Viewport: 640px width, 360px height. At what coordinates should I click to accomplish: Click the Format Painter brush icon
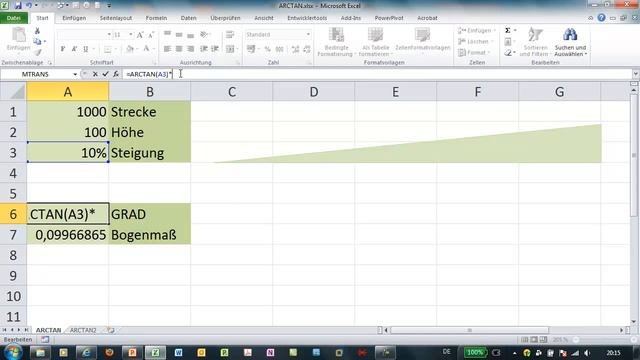[x=37, y=53]
